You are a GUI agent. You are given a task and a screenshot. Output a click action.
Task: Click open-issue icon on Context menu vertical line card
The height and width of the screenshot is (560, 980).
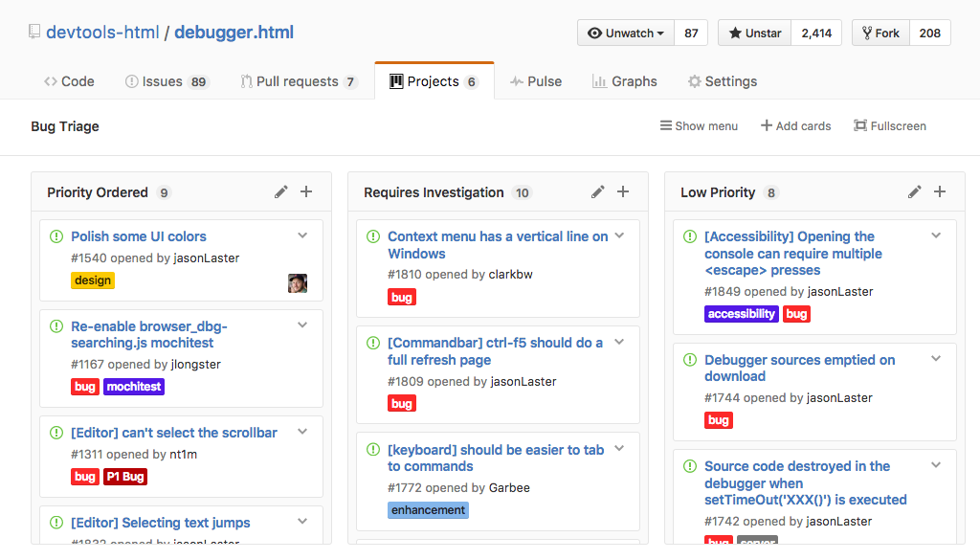tap(373, 236)
